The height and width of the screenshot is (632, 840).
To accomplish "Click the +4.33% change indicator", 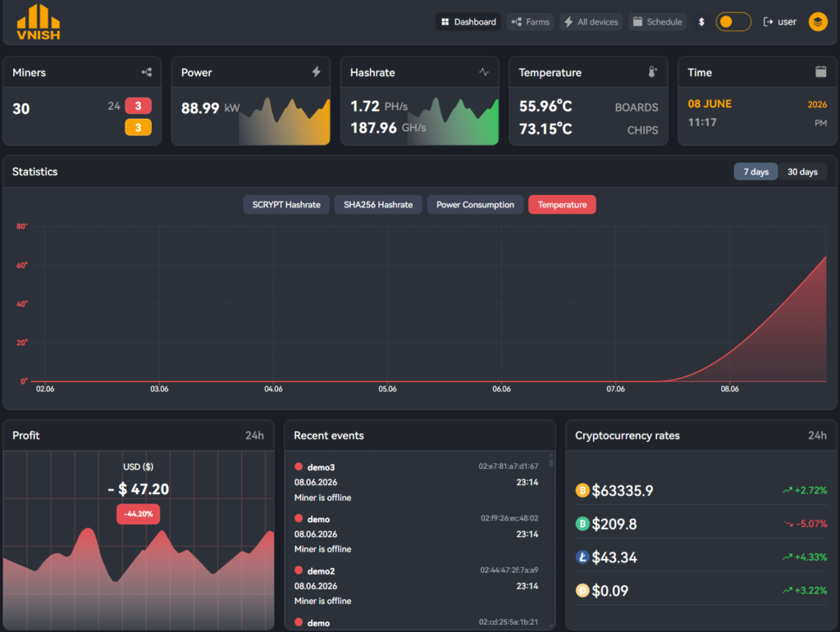I will 804,557.
